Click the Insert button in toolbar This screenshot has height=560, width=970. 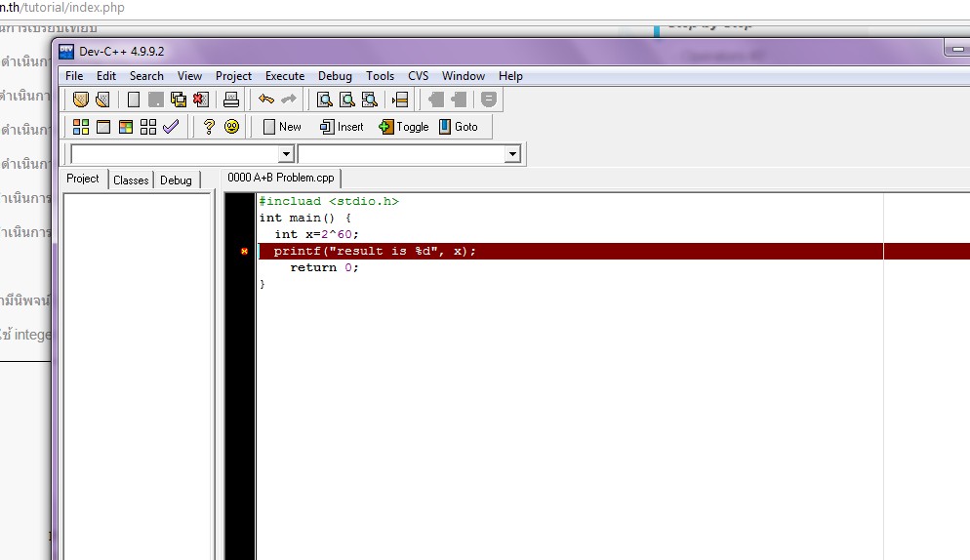click(342, 127)
